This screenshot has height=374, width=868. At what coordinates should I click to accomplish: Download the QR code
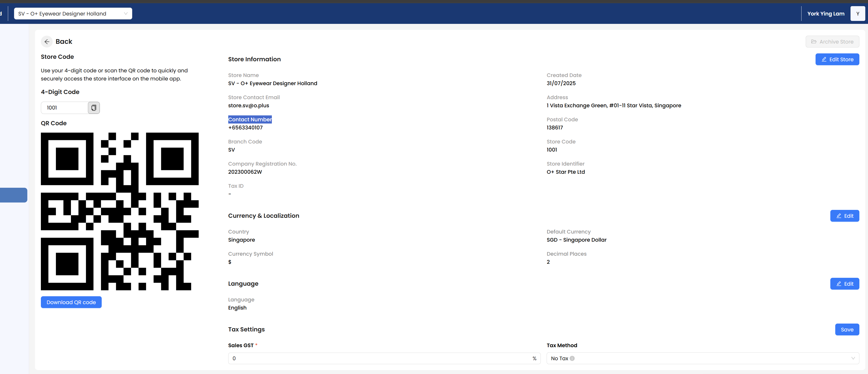point(71,302)
